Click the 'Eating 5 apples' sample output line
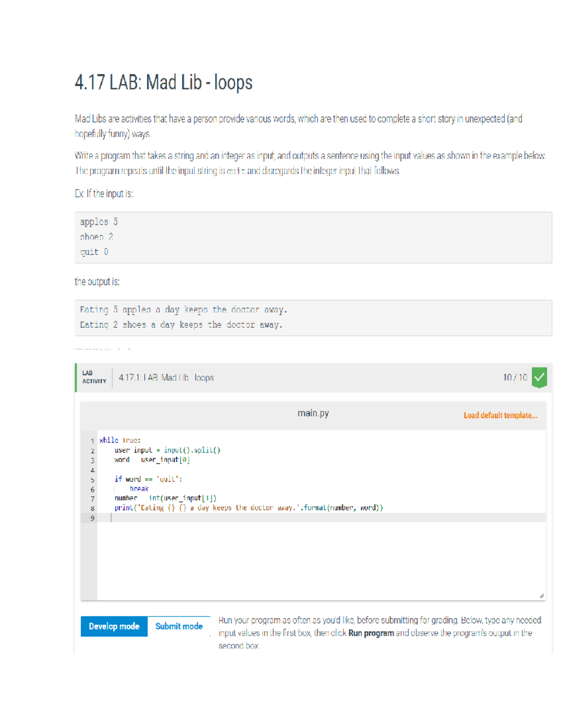The height and width of the screenshot is (728, 563). pyautogui.click(x=183, y=310)
